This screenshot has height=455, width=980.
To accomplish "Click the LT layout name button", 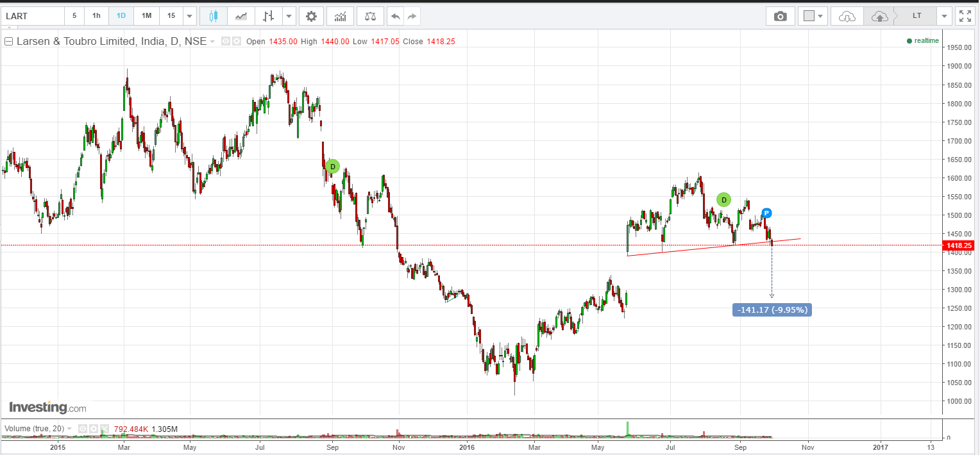I will pos(917,16).
